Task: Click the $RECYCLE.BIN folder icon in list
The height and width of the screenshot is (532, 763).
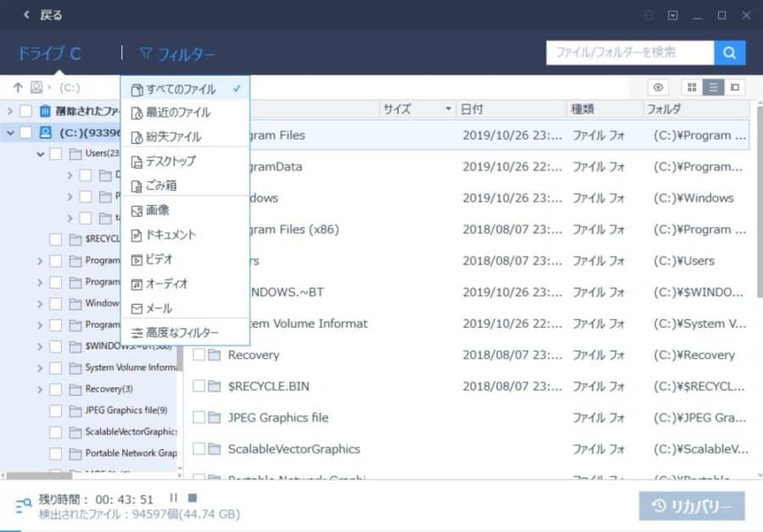Action: point(214,386)
